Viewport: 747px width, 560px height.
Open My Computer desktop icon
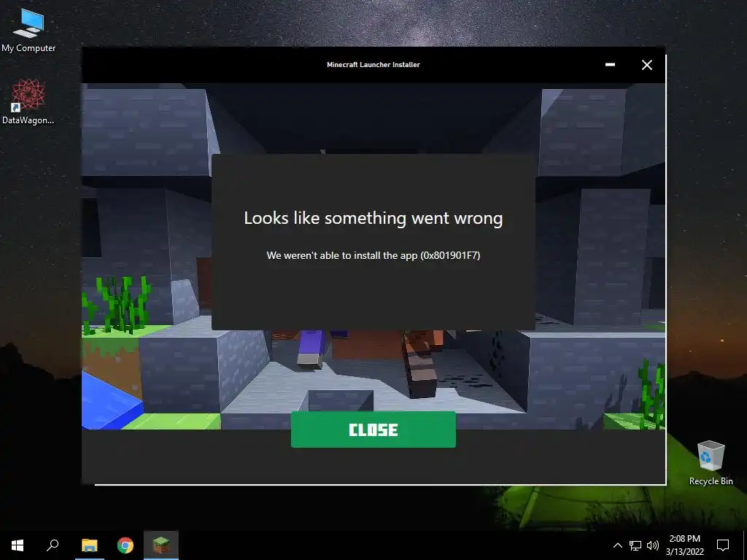pos(28,31)
